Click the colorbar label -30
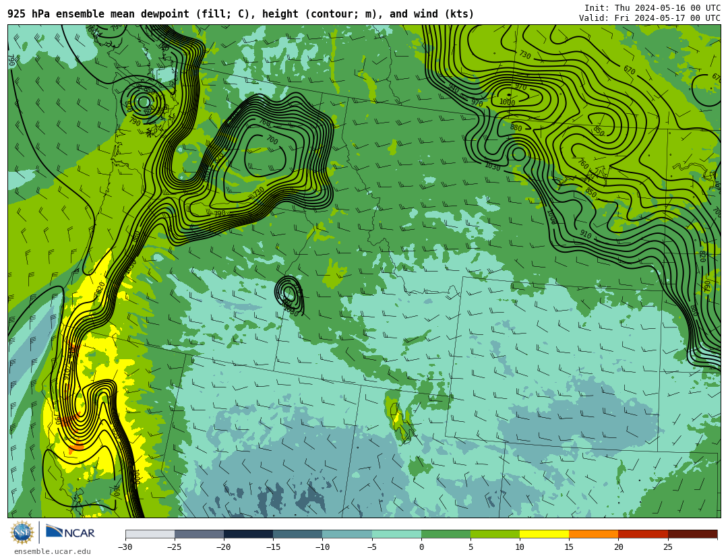The width and height of the screenshot is (728, 560). [125, 547]
